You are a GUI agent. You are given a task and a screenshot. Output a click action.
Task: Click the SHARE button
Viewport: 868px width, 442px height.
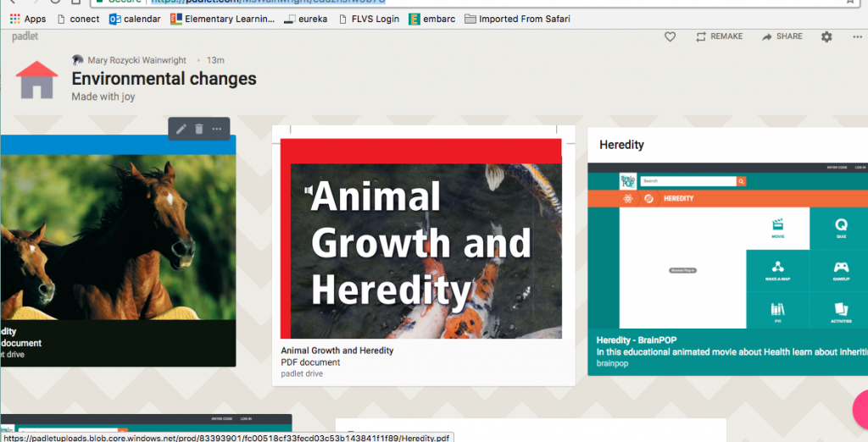pos(782,37)
